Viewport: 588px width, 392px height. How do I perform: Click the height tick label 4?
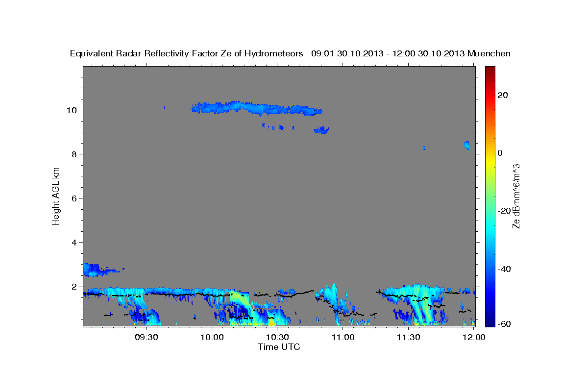[x=74, y=243]
